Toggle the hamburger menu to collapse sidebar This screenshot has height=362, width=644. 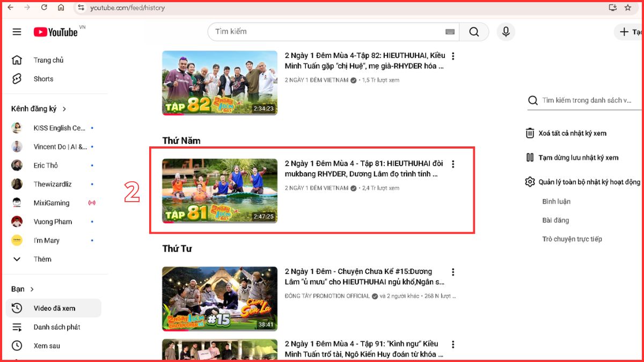17,32
